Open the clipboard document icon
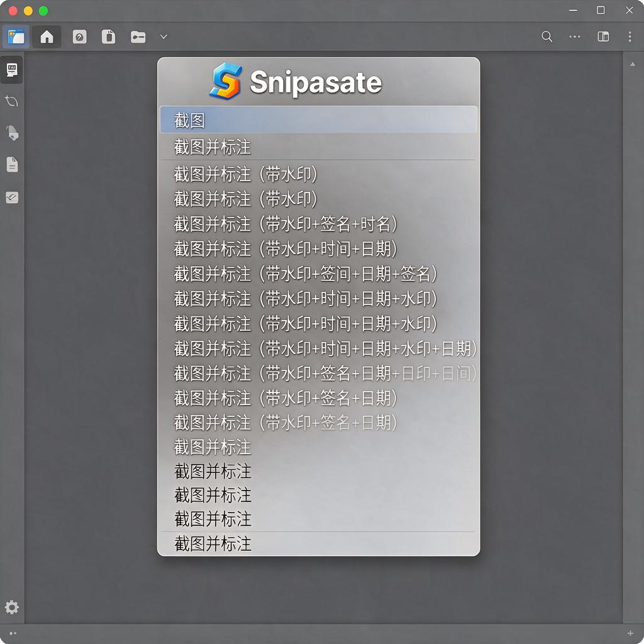This screenshot has width=644, height=644. click(108, 37)
